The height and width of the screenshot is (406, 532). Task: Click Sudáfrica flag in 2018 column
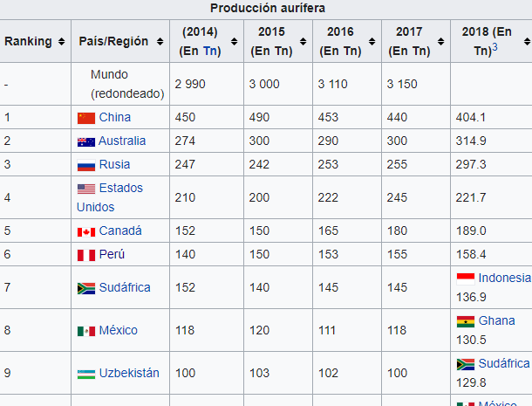pos(466,365)
